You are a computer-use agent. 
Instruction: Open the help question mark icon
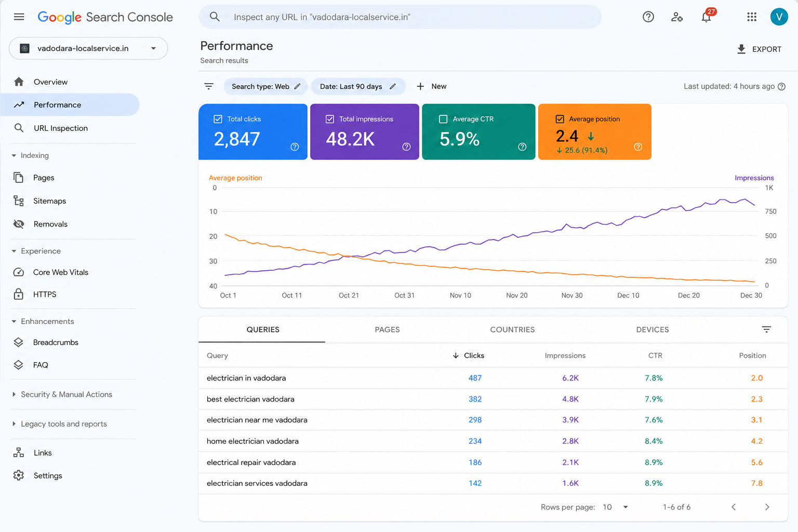point(648,17)
